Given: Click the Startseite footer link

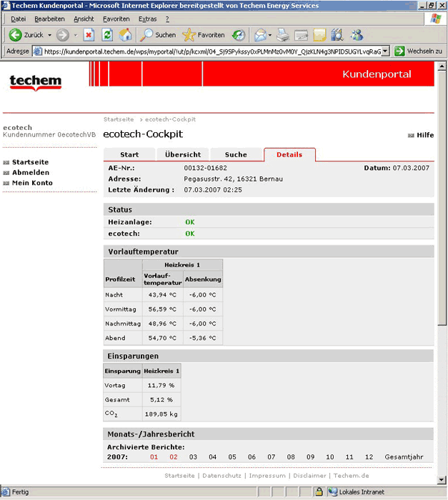Looking at the screenshot, I should pos(179,476).
